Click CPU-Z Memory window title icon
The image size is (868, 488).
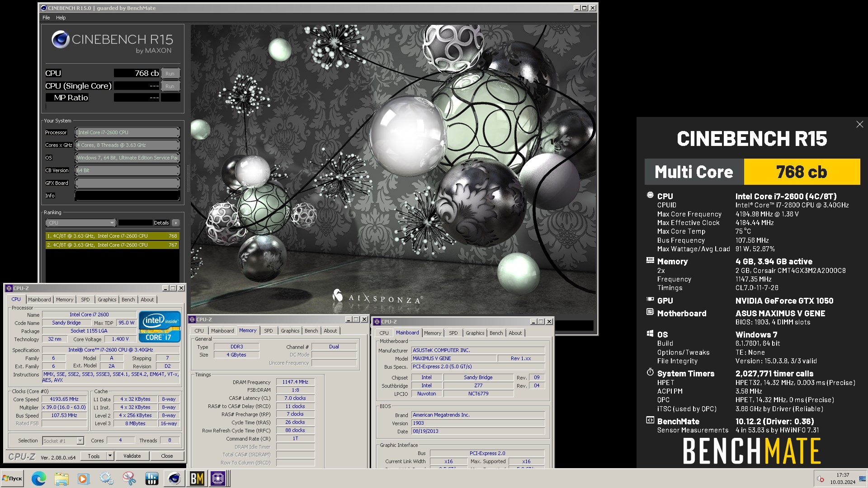point(192,319)
